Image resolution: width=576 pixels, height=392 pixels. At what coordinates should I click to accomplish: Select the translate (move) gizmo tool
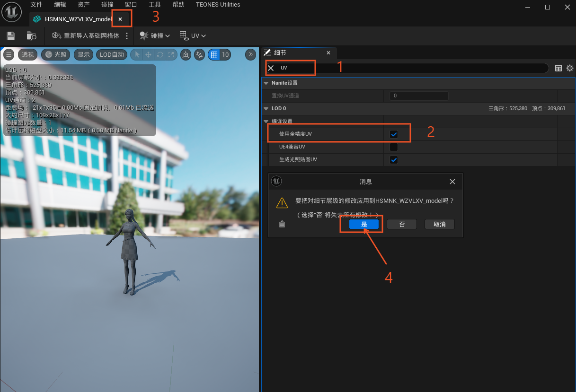coord(149,55)
